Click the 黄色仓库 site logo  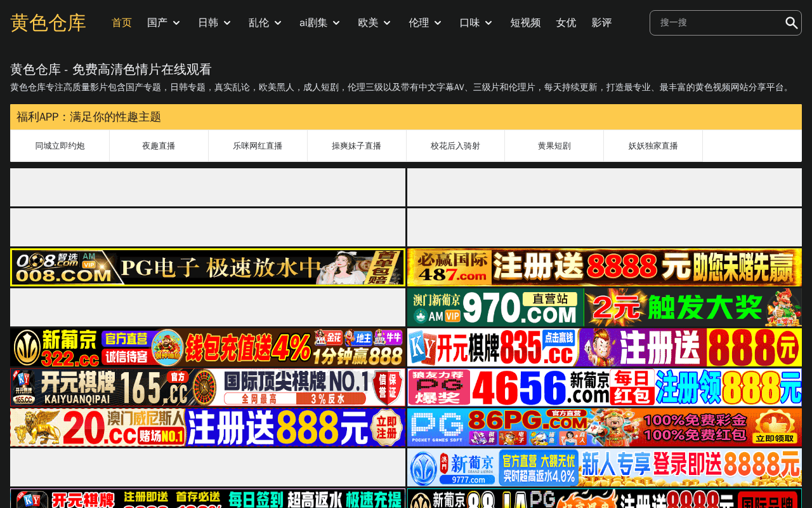pyautogui.click(x=48, y=23)
